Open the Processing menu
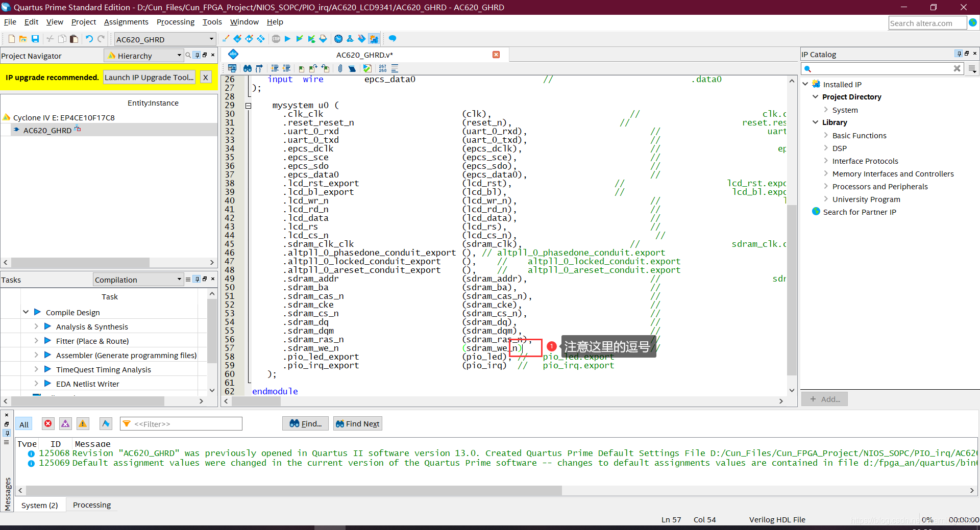The height and width of the screenshot is (530, 980). click(x=176, y=22)
